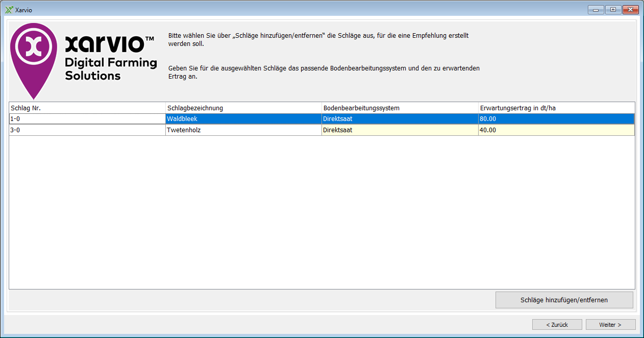Open the Direktsaat dropdown for Waldbleek
644x338 pixels.
pyautogui.click(x=400, y=119)
